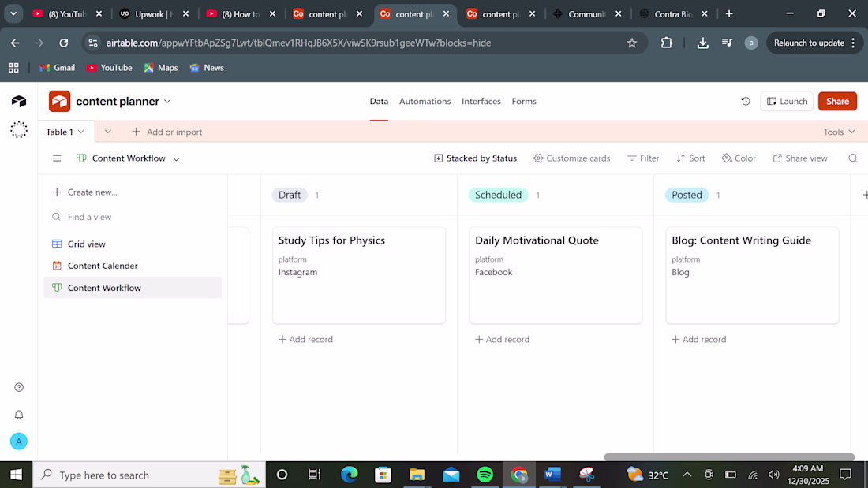This screenshot has width=868, height=488.
Task: Open the Chrome apps grid bookmark icon
Action: pos(13,68)
